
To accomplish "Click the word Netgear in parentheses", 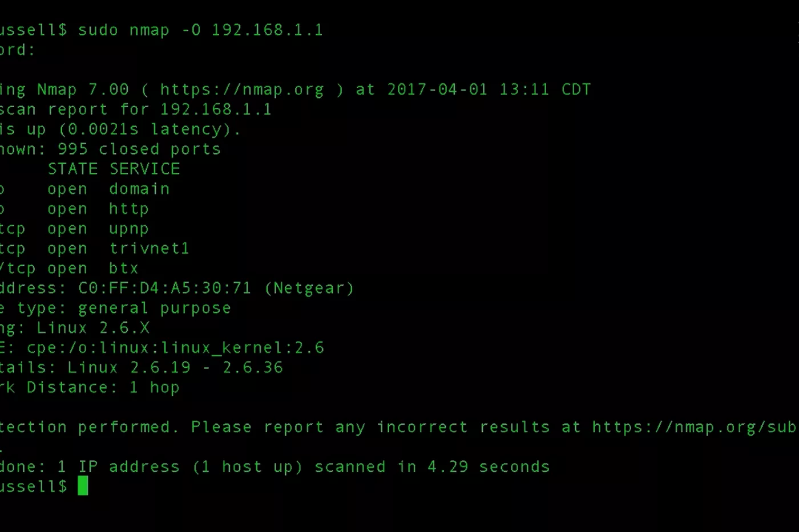I will tap(309, 288).
